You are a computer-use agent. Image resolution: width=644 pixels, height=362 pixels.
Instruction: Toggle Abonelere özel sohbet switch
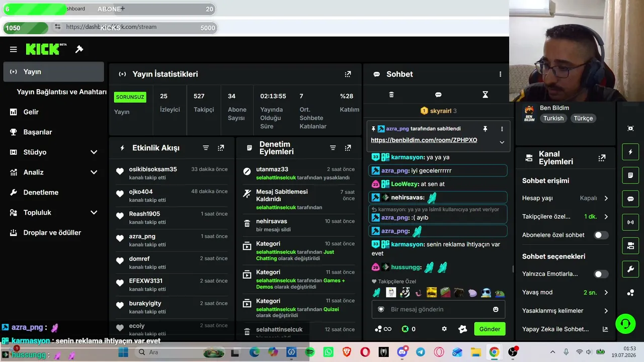[601, 235]
